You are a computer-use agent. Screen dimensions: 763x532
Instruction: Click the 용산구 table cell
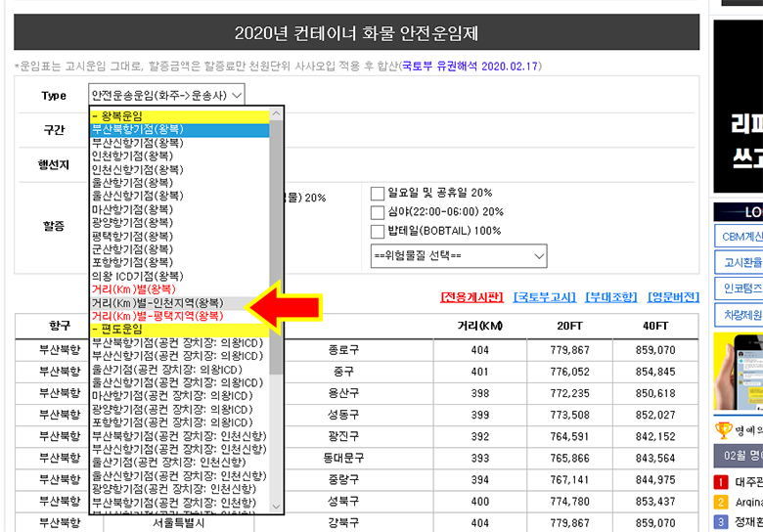click(x=343, y=393)
